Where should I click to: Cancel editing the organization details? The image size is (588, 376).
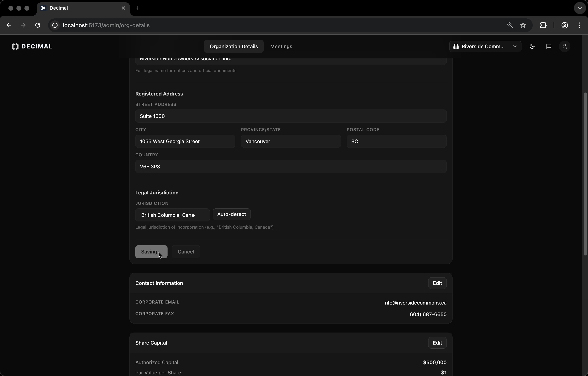coord(186,252)
